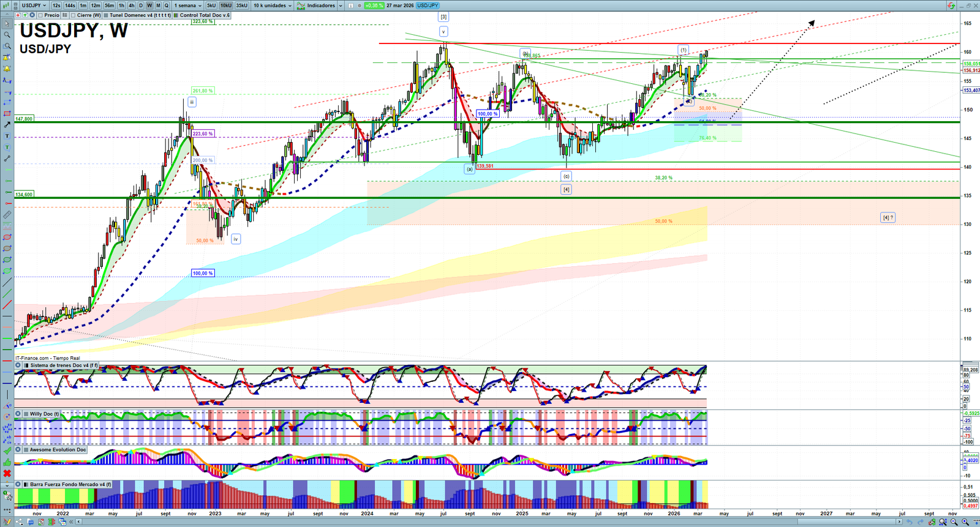Pick the diagonal black line tool

[x=7, y=283]
